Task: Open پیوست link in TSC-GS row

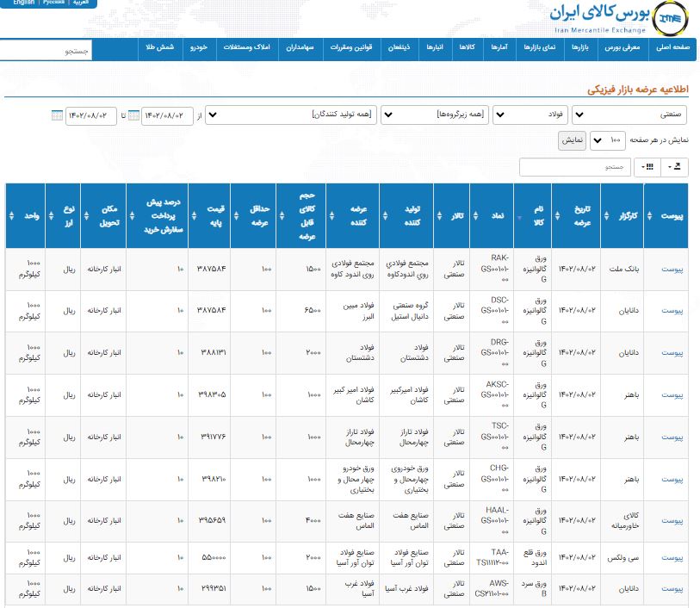Action: click(672, 437)
